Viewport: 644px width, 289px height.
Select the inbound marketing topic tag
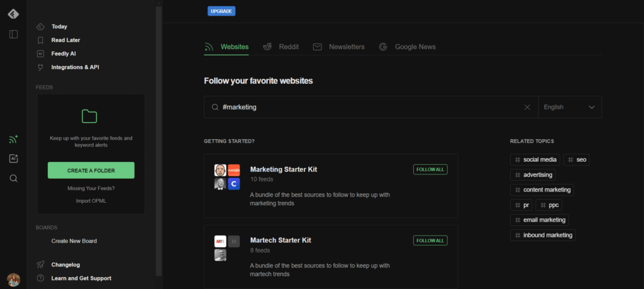point(543,235)
